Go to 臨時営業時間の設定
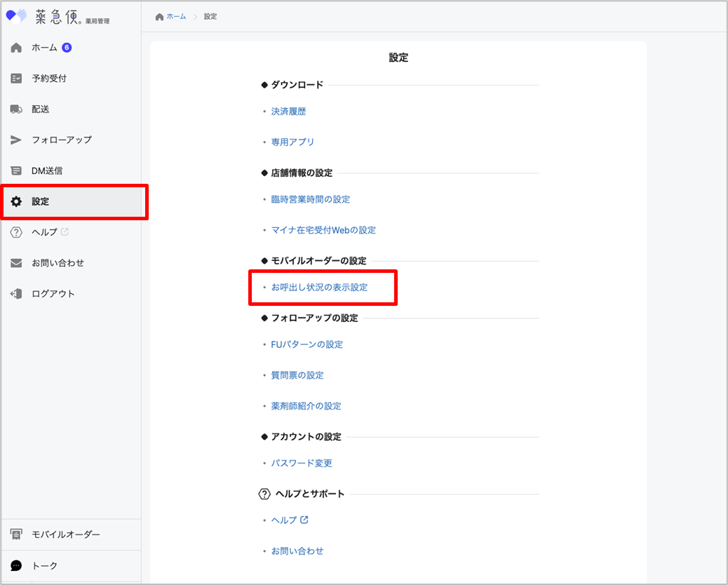The height and width of the screenshot is (585, 728). [x=310, y=199]
